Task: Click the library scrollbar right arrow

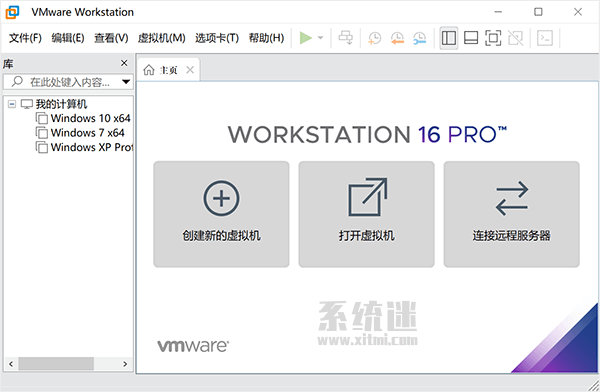Action: (x=125, y=364)
